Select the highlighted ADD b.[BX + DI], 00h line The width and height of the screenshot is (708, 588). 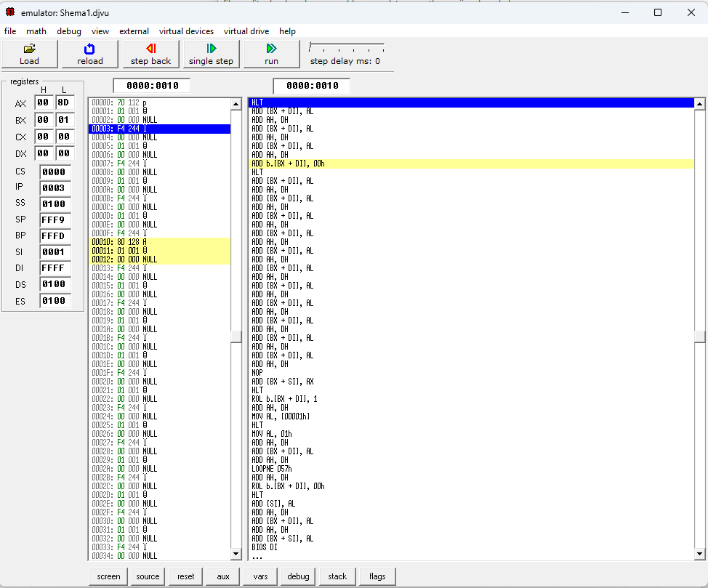(472, 164)
